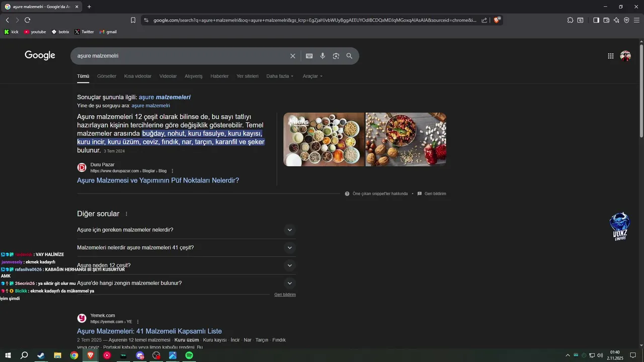Search instead for "aşure malzemelri"
The width and height of the screenshot is (644, 362).
[151, 106]
